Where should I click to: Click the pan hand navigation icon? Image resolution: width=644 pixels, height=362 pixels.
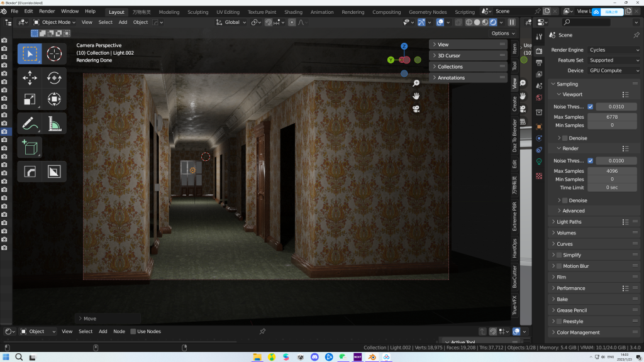(416, 96)
